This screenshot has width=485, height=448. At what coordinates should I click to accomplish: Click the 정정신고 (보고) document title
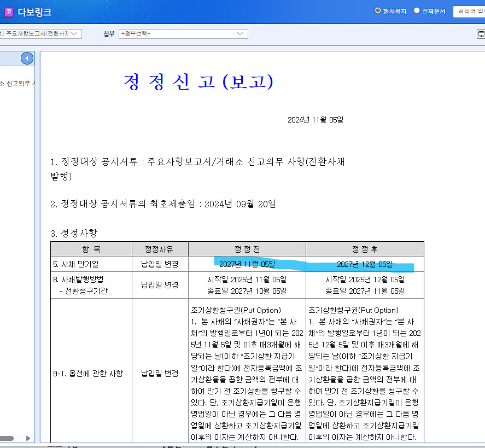click(x=198, y=82)
